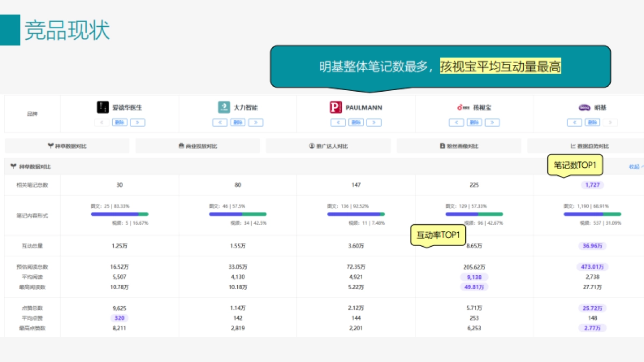
Task: Click the briefcase icon on 商业投放对比
Action: (182, 145)
